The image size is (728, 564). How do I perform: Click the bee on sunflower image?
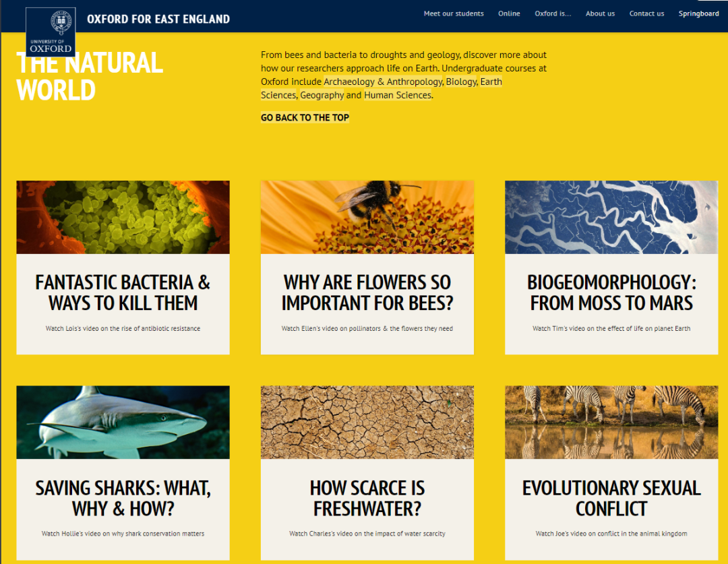click(367, 217)
